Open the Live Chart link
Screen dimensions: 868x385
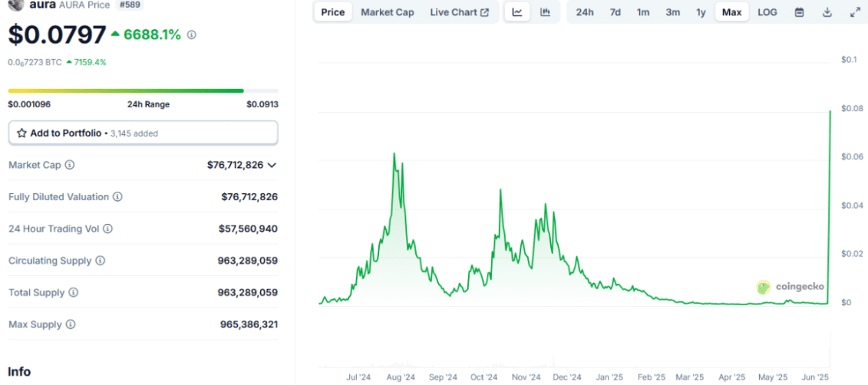[460, 12]
